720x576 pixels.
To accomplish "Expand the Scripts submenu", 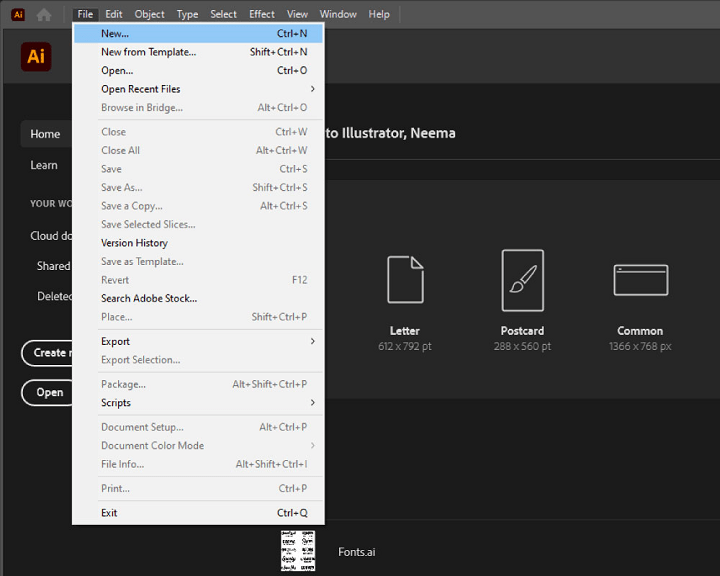I will (198, 402).
